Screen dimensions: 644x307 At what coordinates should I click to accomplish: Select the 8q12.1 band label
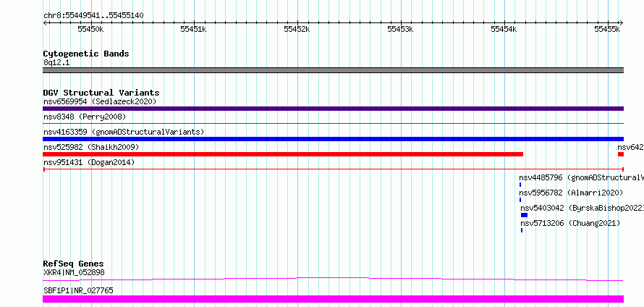pos(56,62)
